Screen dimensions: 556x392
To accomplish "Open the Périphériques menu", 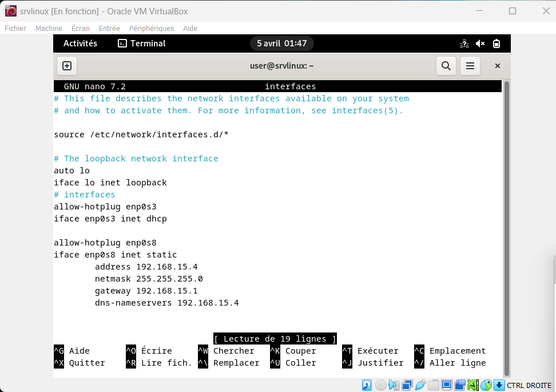I will 152,28.
